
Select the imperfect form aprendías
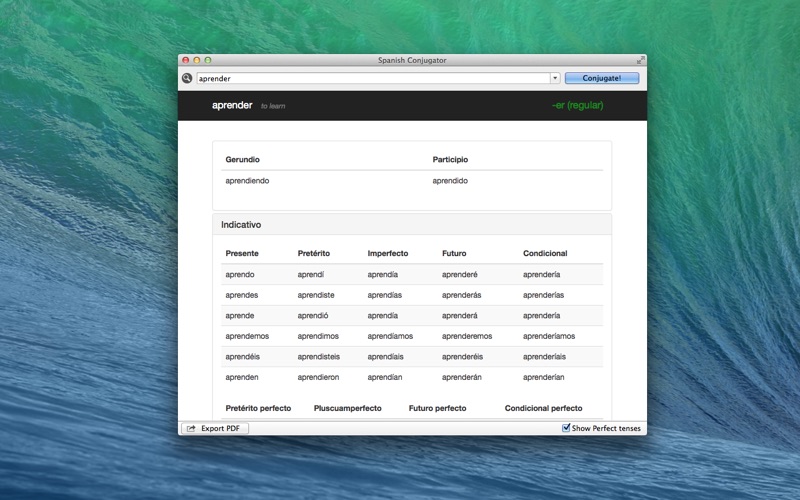tap(385, 295)
